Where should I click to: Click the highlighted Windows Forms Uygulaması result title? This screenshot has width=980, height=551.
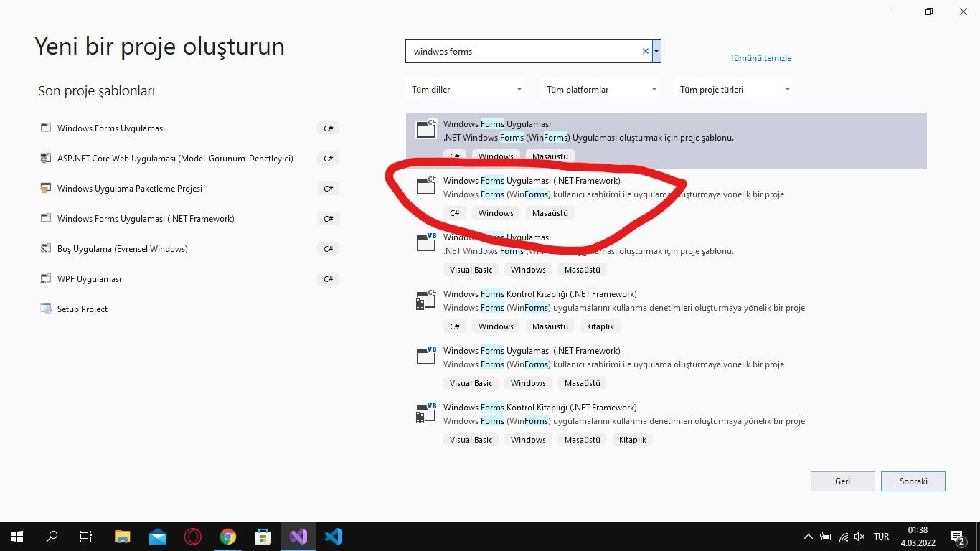(497, 124)
